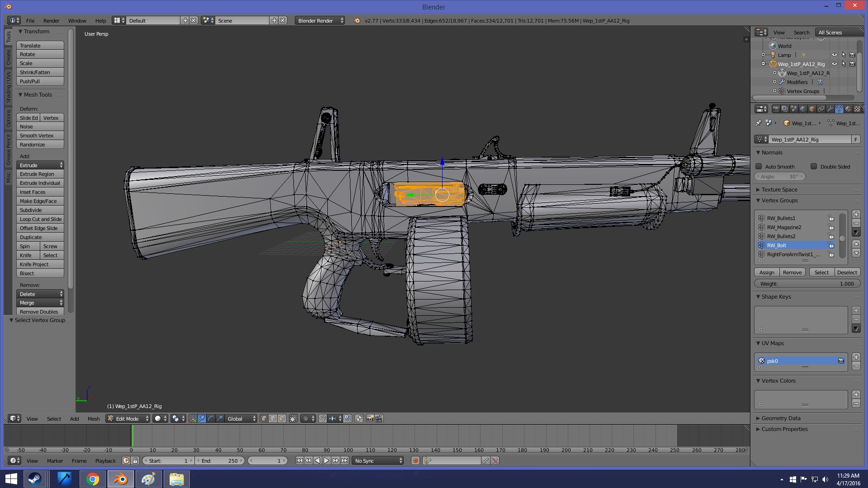The width and height of the screenshot is (868, 488).
Task: Expand the Texture Space panel
Action: point(779,190)
